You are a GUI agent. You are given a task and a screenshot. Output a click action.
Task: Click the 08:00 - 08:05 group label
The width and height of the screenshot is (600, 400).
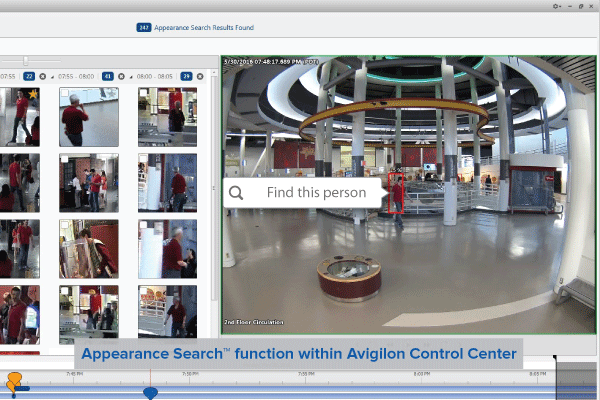(x=155, y=77)
